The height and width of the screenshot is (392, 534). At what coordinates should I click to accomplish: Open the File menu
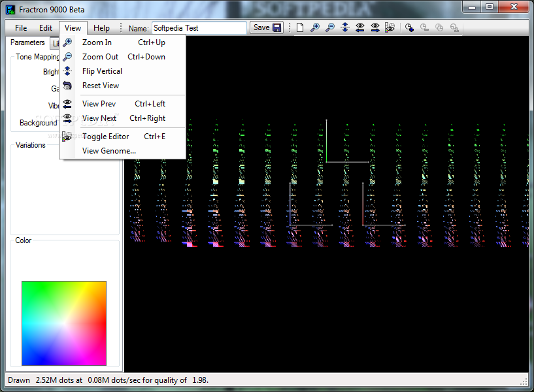point(21,28)
